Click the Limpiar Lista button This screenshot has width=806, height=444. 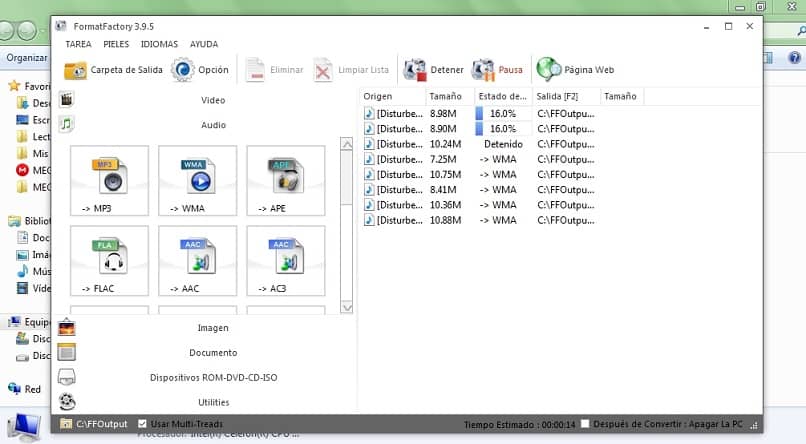coord(351,70)
